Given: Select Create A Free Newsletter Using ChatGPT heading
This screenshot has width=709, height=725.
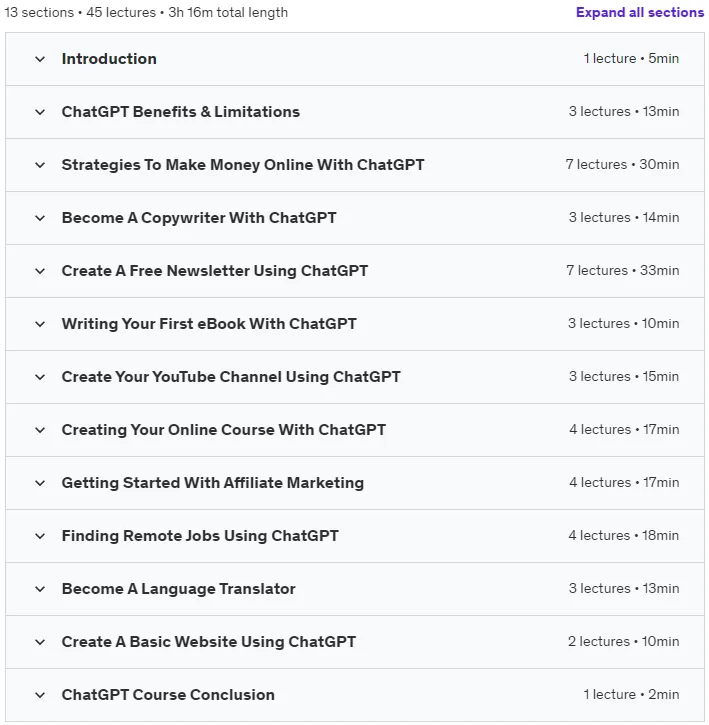Looking at the screenshot, I should (215, 271).
